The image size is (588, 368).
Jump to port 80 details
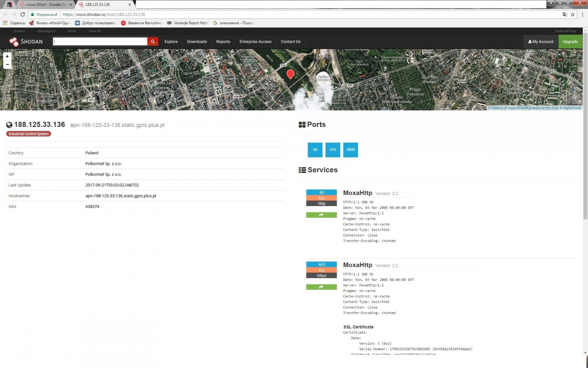(x=315, y=150)
